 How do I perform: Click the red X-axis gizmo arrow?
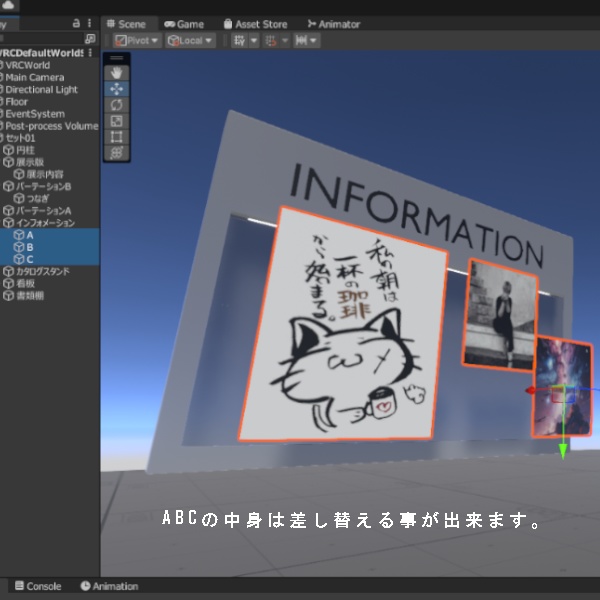[x=531, y=390]
